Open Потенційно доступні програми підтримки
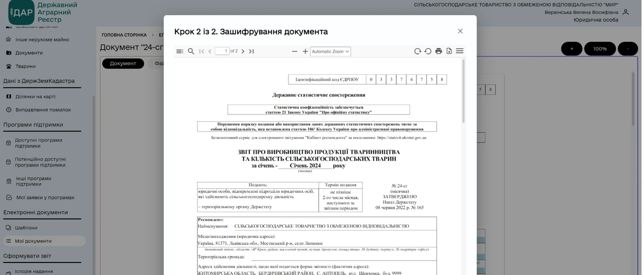This screenshot has height=275, width=644. coord(41,162)
